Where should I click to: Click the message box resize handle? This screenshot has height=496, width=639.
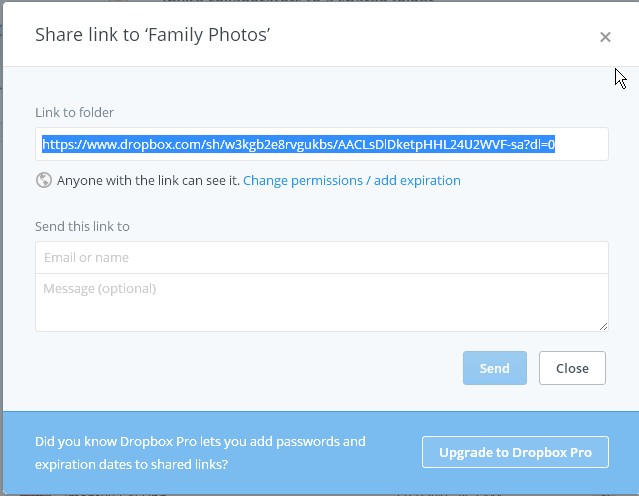pyautogui.click(x=604, y=326)
